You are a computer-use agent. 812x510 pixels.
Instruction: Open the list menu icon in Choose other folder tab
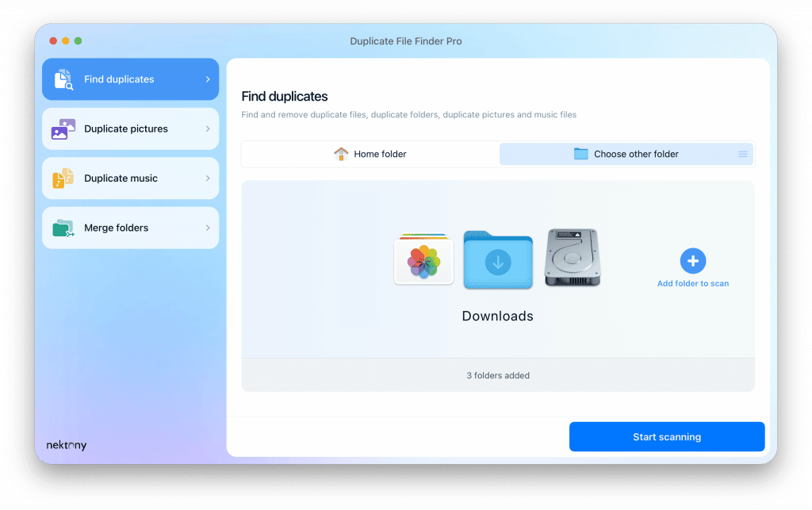click(742, 155)
